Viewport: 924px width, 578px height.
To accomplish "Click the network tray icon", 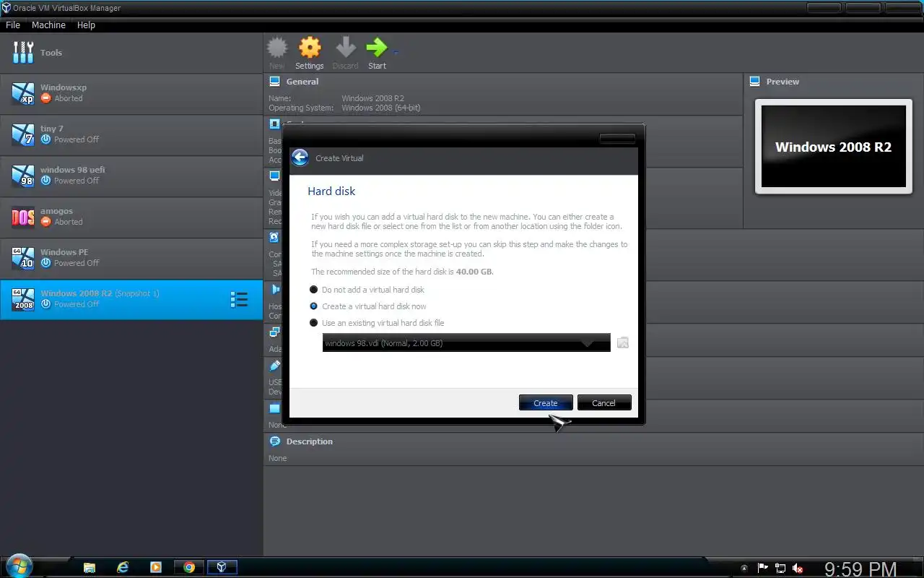I will point(780,569).
